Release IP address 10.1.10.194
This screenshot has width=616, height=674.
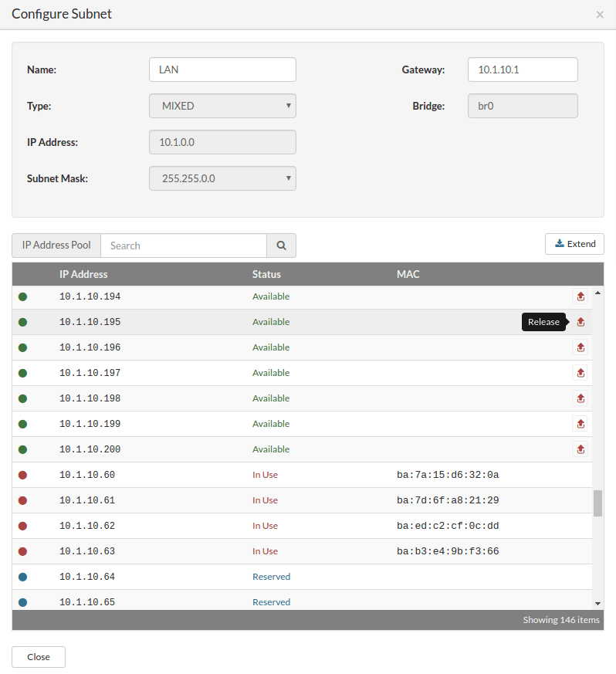pos(580,296)
